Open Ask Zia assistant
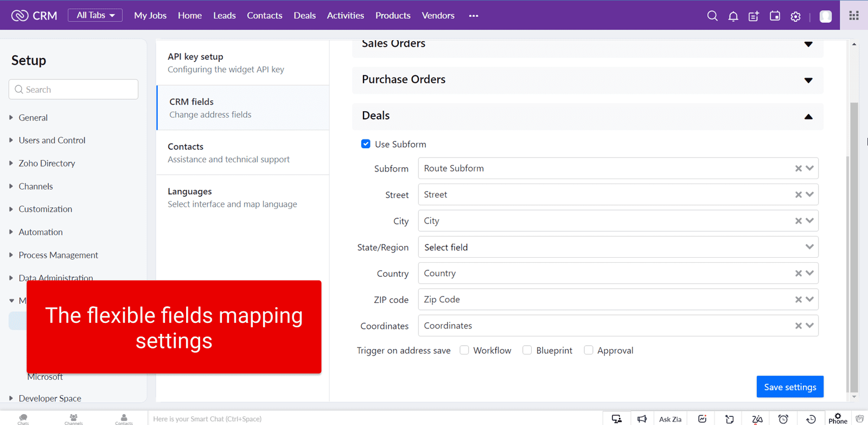868x425 pixels. (x=670, y=419)
